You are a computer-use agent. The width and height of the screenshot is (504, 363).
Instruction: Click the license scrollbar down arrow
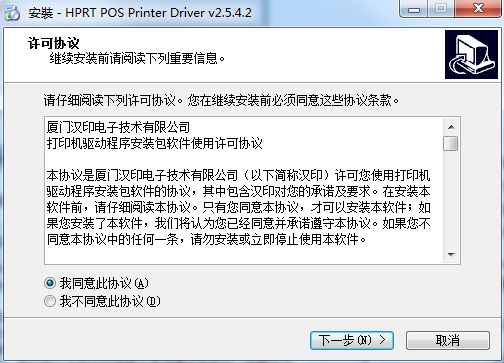tap(451, 255)
